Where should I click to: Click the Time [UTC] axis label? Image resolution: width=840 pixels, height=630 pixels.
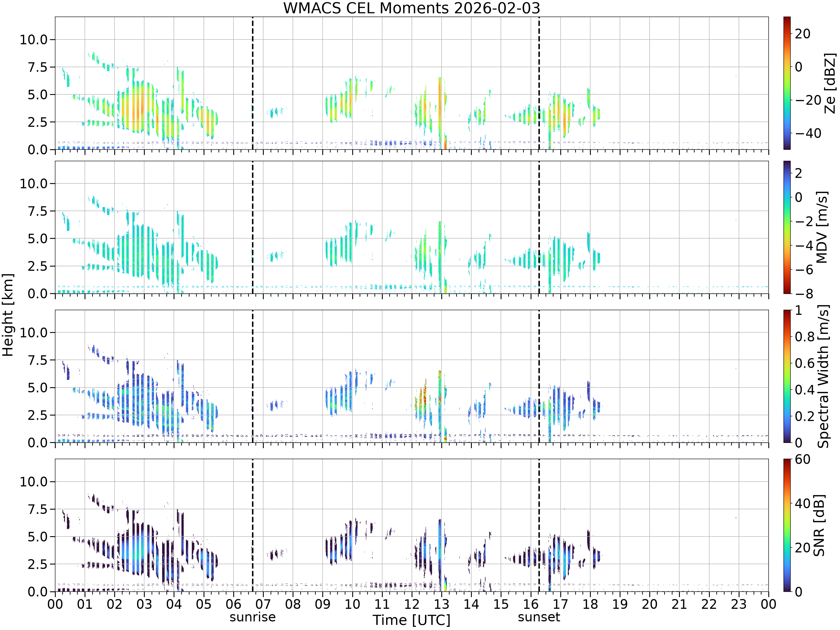(412, 620)
